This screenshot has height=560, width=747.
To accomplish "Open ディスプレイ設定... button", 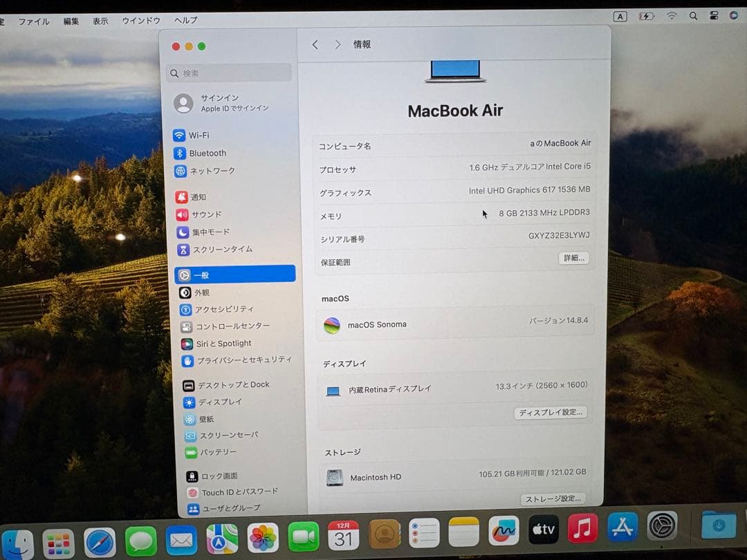I will point(551,412).
